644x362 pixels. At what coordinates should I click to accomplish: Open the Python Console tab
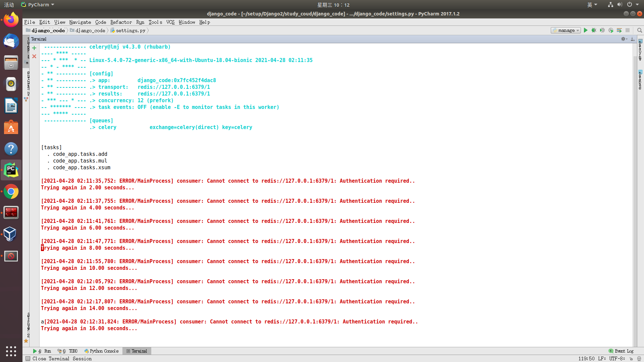[102, 351]
